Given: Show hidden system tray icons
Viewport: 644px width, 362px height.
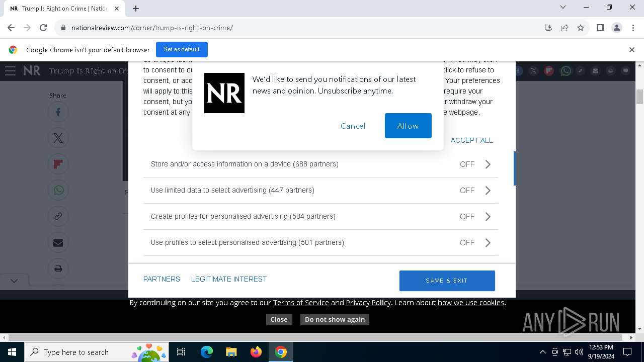Looking at the screenshot, I should pyautogui.click(x=542, y=352).
